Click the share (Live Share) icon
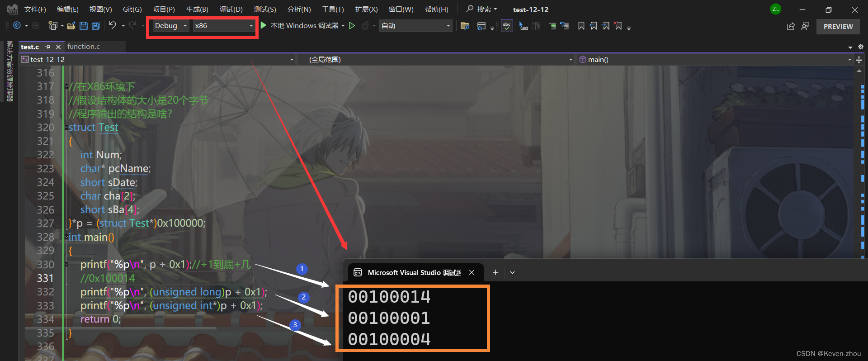Image resolution: width=868 pixels, height=361 pixels. [791, 26]
